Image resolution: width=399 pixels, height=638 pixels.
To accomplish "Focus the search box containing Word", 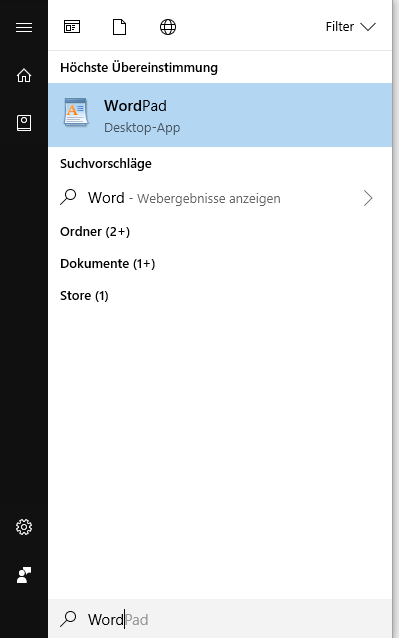I will 220,618.
